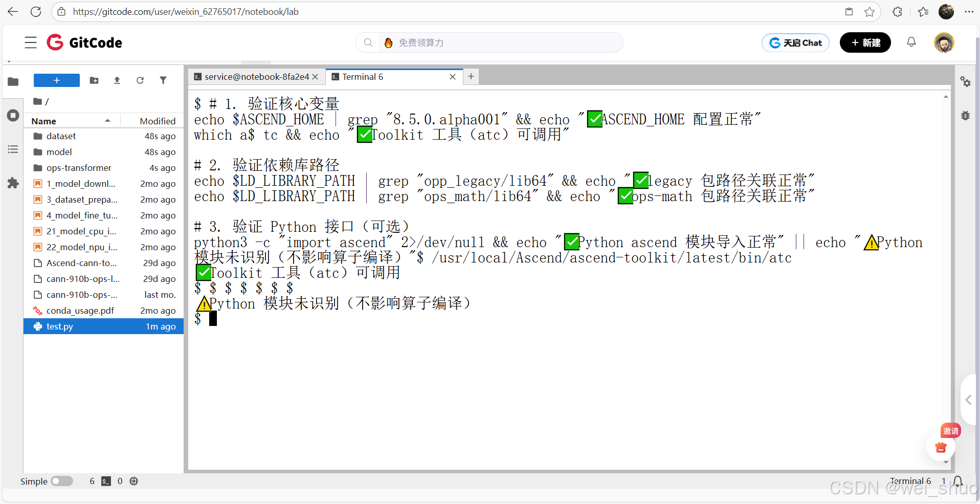Open the extension manager puzzle sidebar icon

[13, 183]
